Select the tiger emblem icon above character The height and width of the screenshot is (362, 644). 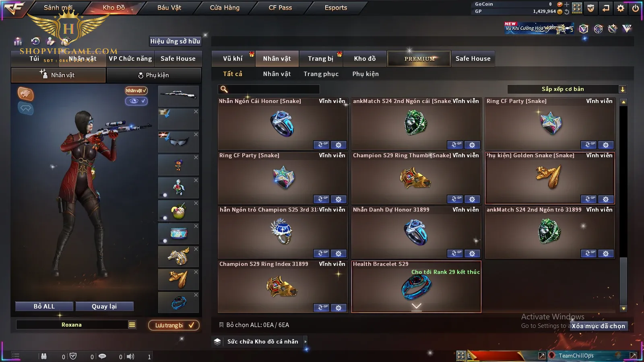coord(25,94)
